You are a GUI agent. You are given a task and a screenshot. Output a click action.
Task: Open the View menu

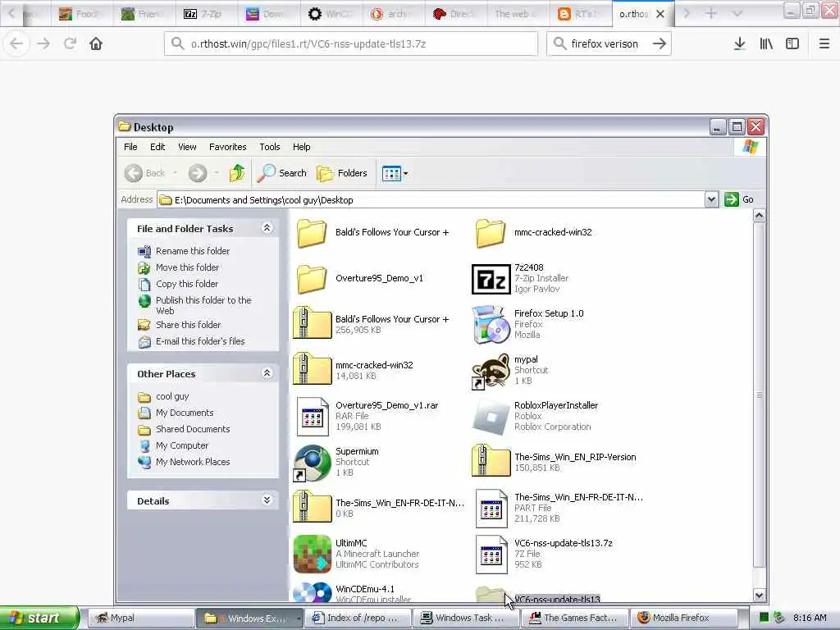click(187, 147)
